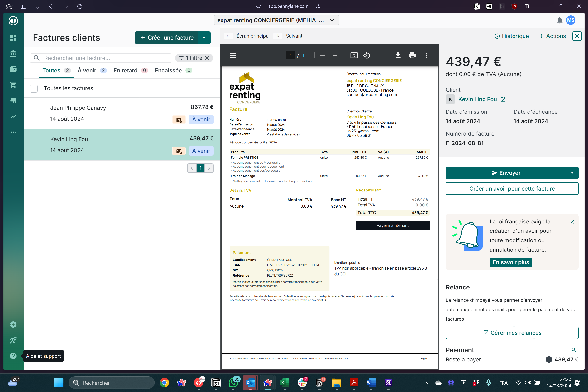
Task: Click En savoir plus button
Action: point(511,262)
